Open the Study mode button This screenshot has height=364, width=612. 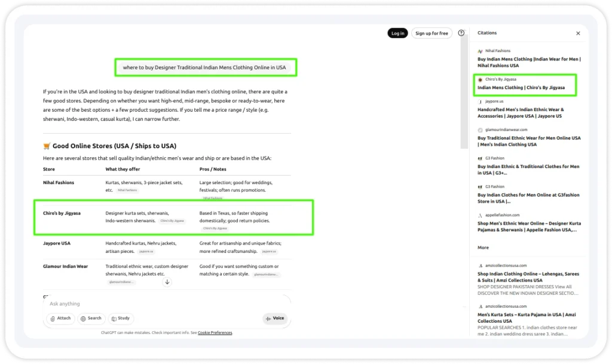click(x=121, y=319)
